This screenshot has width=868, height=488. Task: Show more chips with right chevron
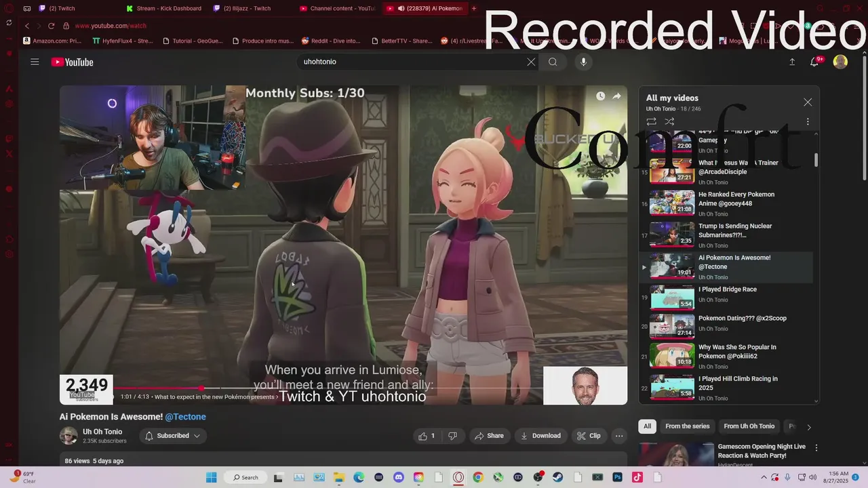[808, 427]
